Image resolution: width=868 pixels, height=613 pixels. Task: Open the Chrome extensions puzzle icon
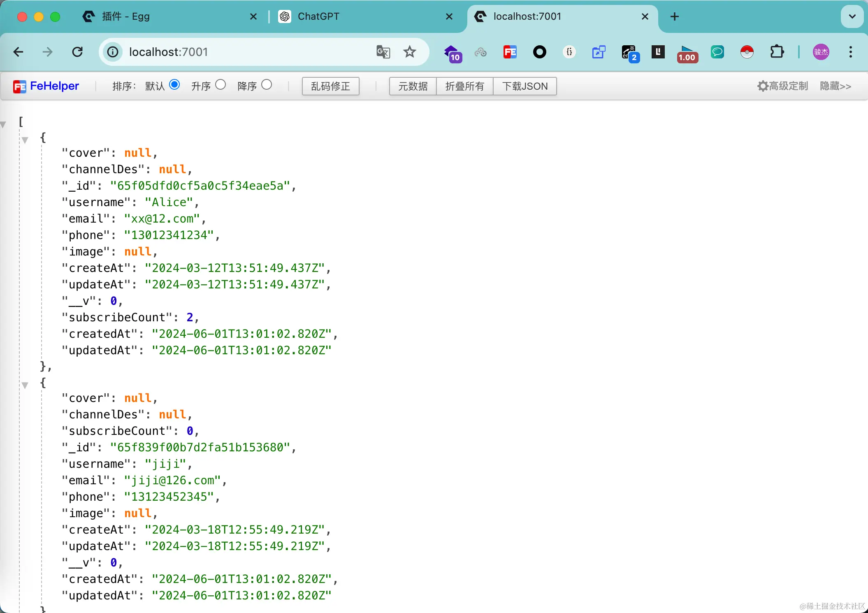(x=777, y=52)
